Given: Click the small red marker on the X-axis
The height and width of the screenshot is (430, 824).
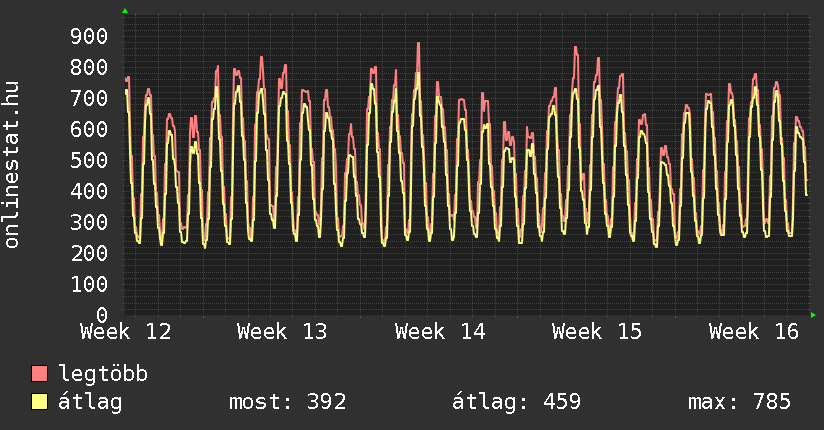Looking at the screenshot, I should (x=360, y=316).
